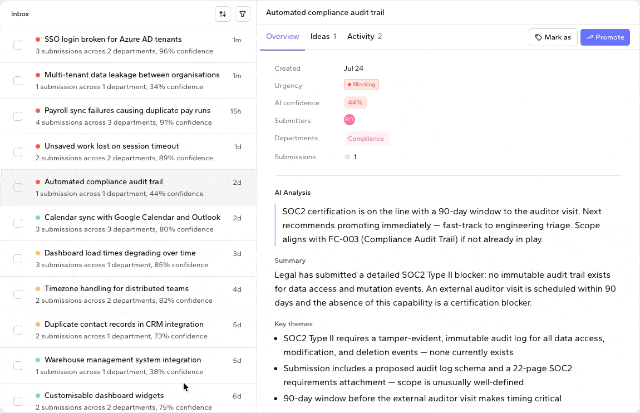Image resolution: width=640 pixels, height=413 pixels.
Task: Tick checkbox for SSO login broken item
Action: pyautogui.click(x=18, y=45)
